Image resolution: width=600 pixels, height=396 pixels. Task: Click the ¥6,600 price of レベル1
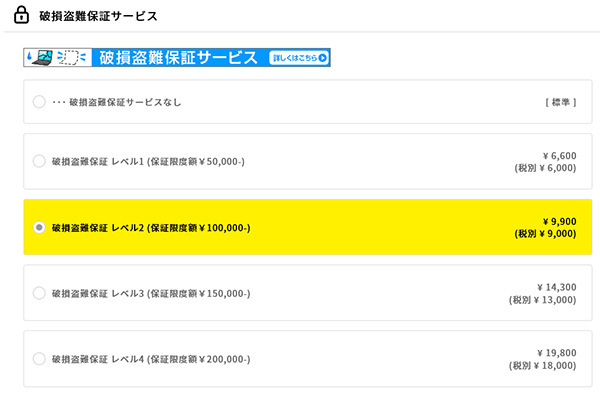(559, 156)
